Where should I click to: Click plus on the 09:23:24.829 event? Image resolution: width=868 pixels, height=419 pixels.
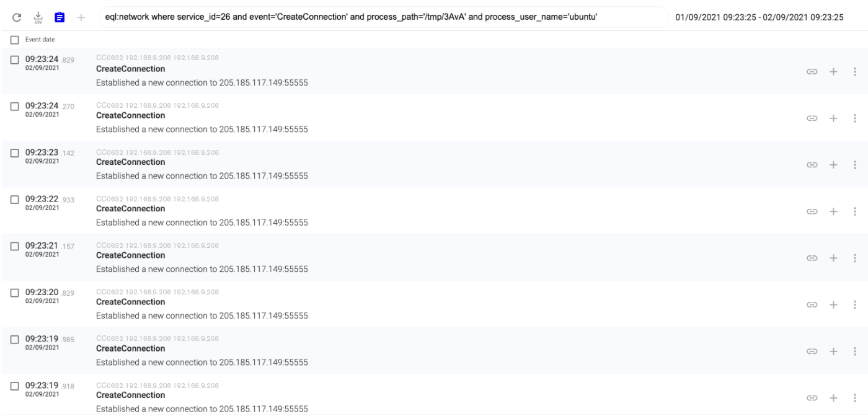(x=833, y=71)
